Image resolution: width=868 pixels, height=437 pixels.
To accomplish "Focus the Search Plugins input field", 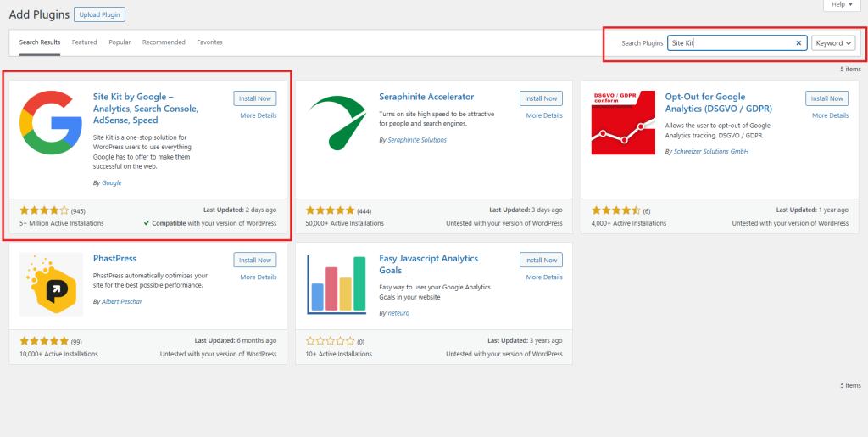I will coord(729,43).
